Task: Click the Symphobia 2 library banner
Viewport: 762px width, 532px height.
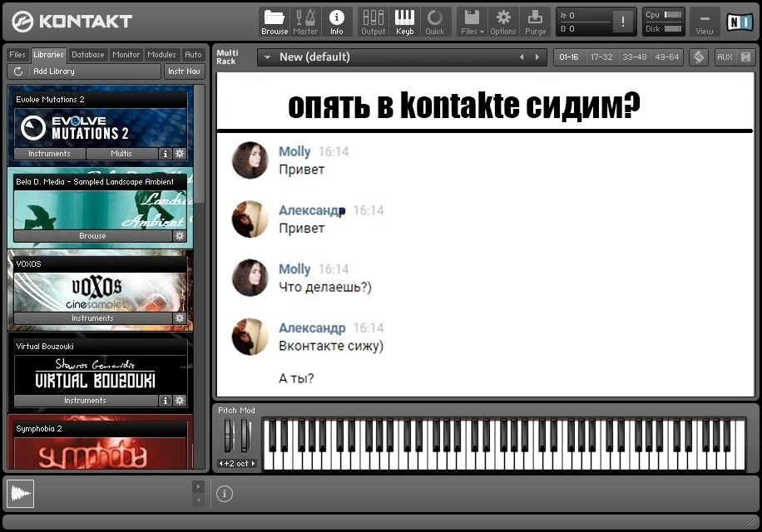Action: [x=100, y=452]
